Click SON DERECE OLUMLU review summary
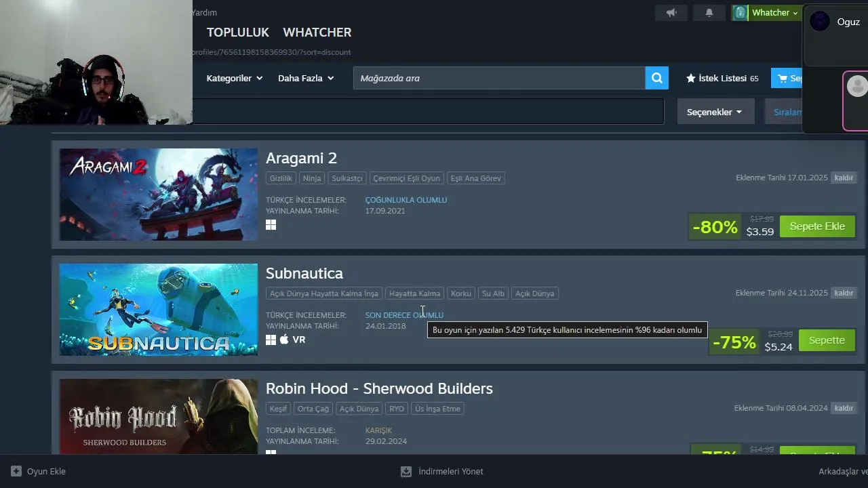 (404, 315)
